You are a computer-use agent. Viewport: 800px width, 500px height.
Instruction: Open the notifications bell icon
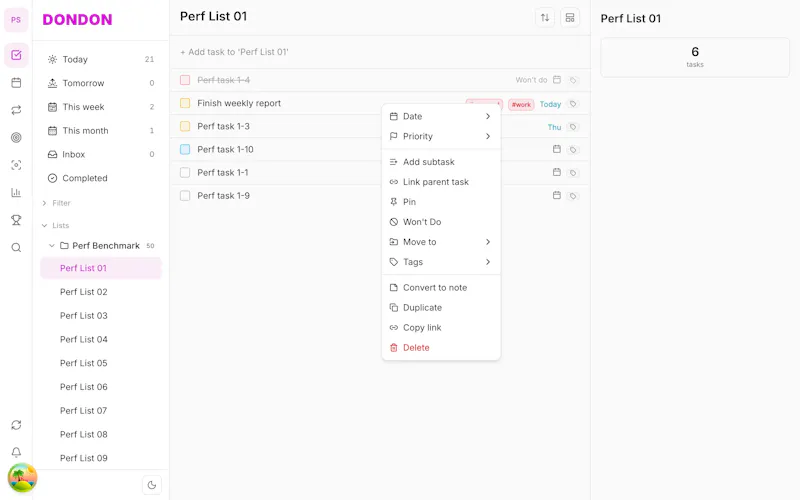click(x=16, y=452)
